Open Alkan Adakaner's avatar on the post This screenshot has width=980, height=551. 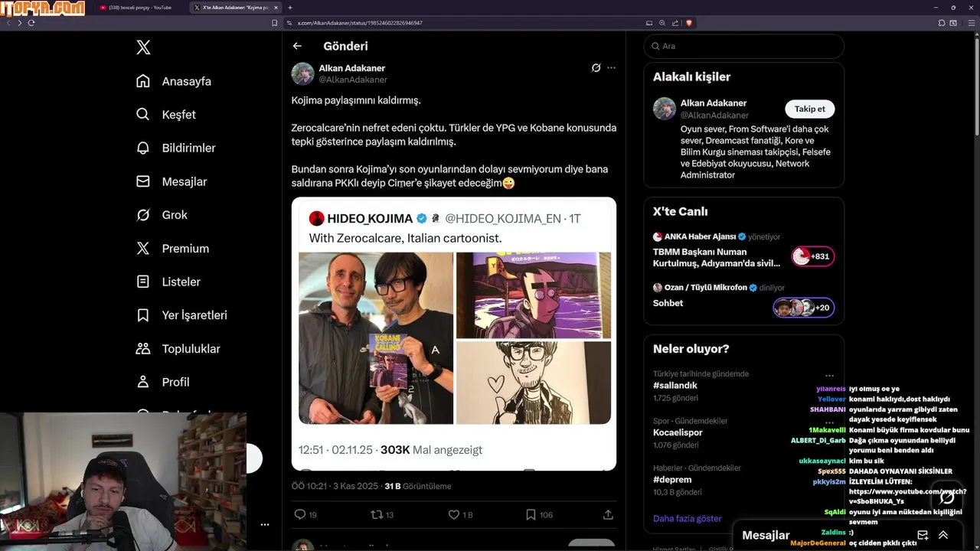(302, 73)
